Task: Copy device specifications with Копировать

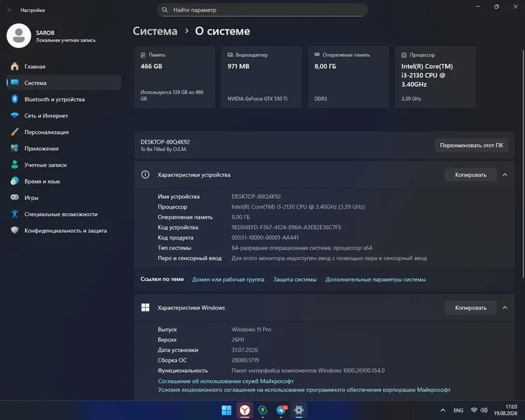Action: [x=471, y=175]
